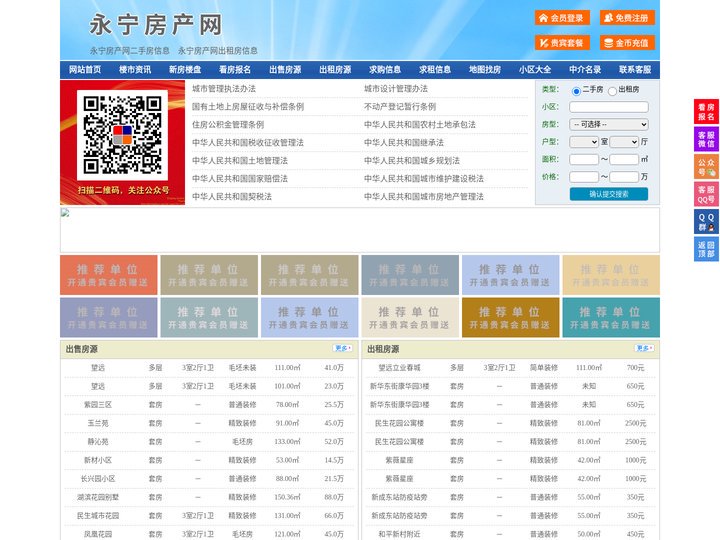This screenshot has height=540, width=720.
Task: Open the 和平新村附近 rental listing
Action: point(399,534)
